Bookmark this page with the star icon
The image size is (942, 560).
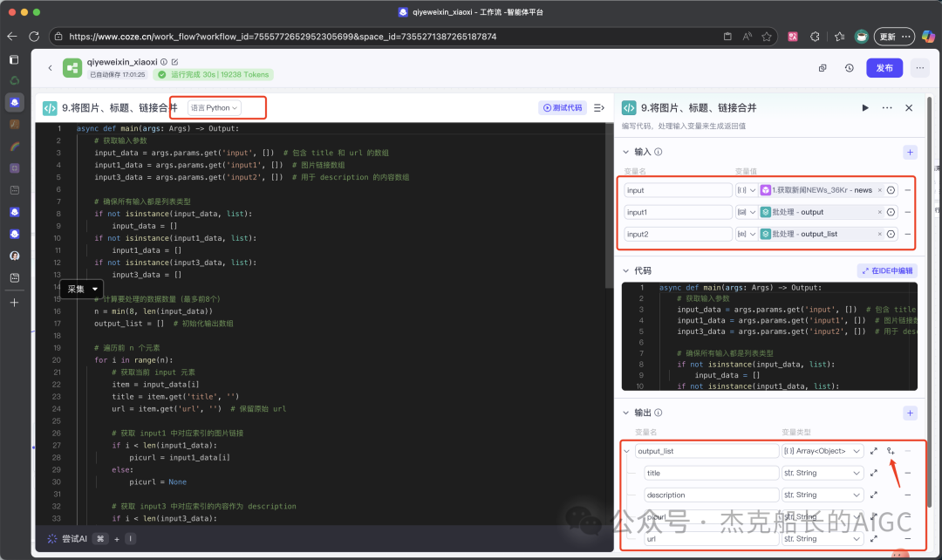[767, 37]
